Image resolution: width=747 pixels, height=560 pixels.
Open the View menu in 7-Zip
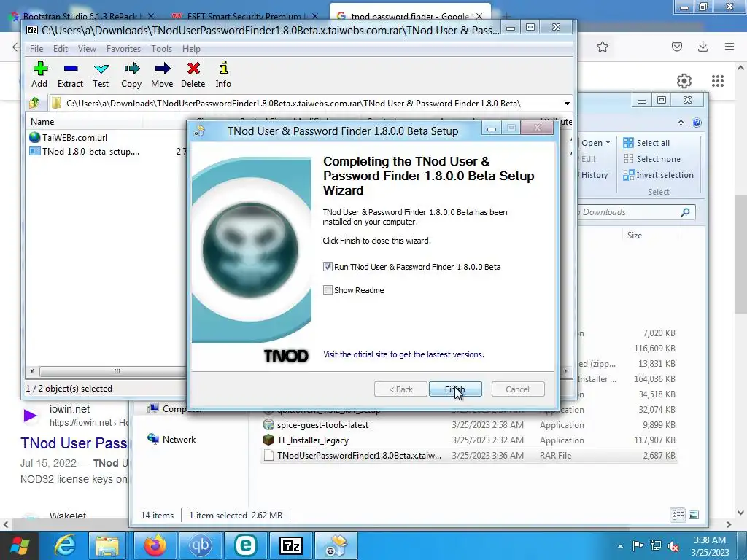87,49
